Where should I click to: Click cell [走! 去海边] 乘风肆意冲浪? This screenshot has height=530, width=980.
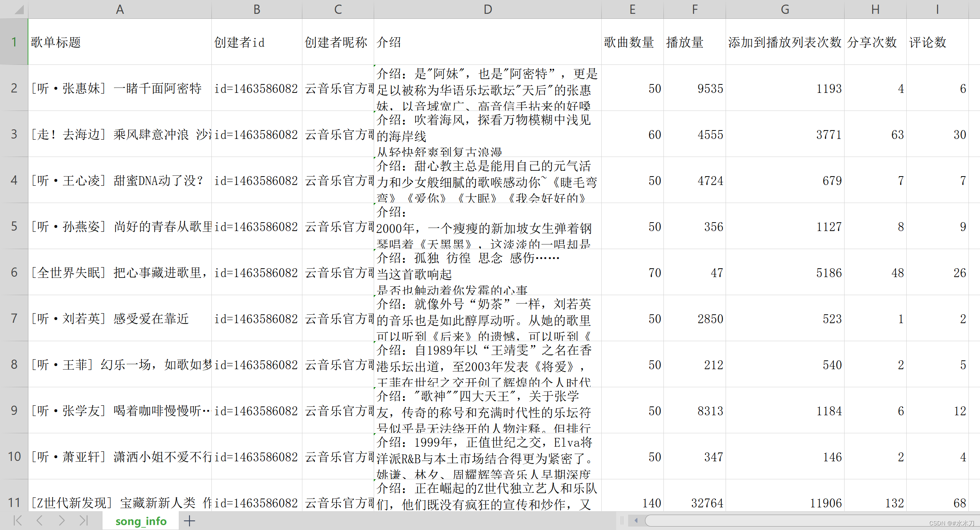click(x=120, y=134)
